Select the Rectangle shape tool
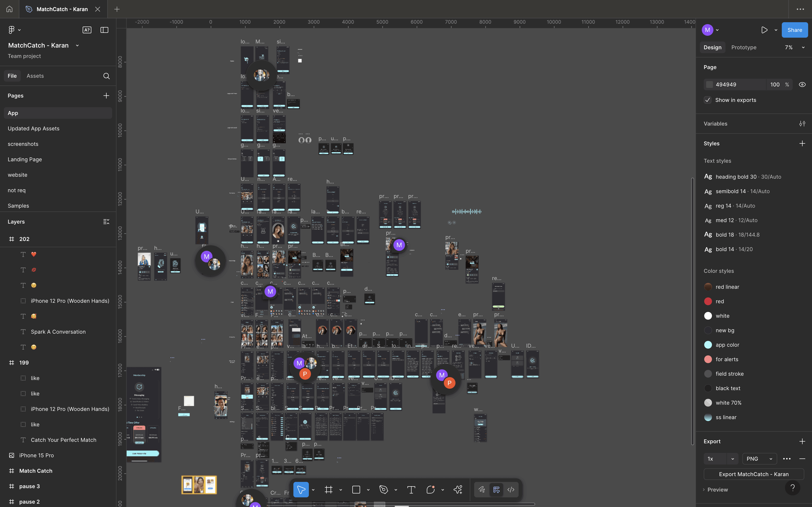812x507 pixels. 356,490
